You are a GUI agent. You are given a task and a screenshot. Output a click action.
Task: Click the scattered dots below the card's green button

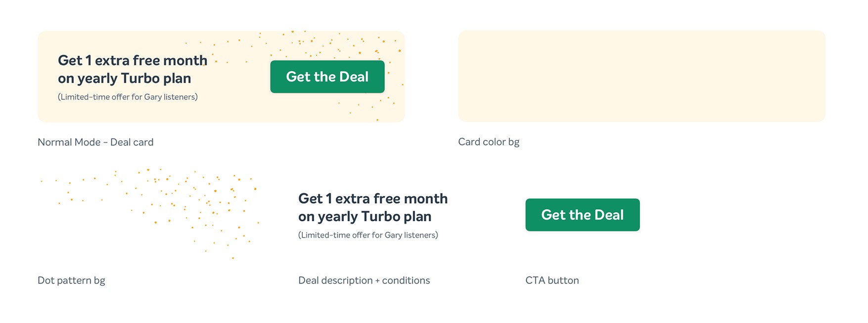coord(368,109)
